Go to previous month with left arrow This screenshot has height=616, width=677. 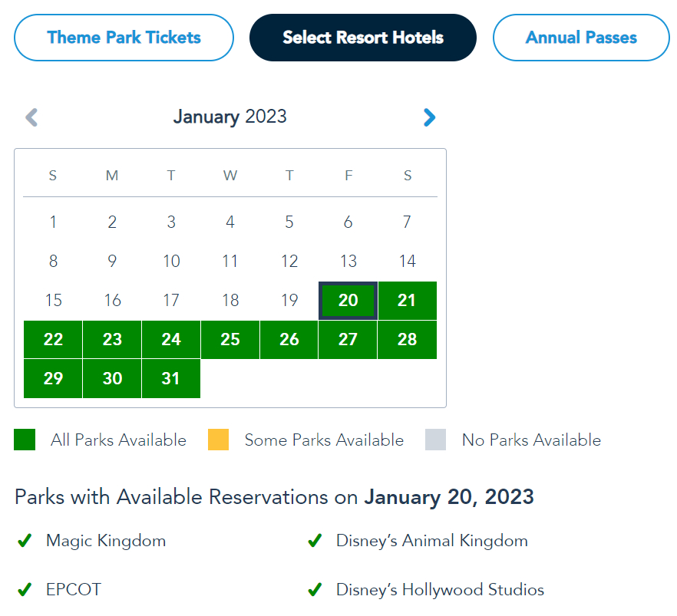(x=31, y=117)
